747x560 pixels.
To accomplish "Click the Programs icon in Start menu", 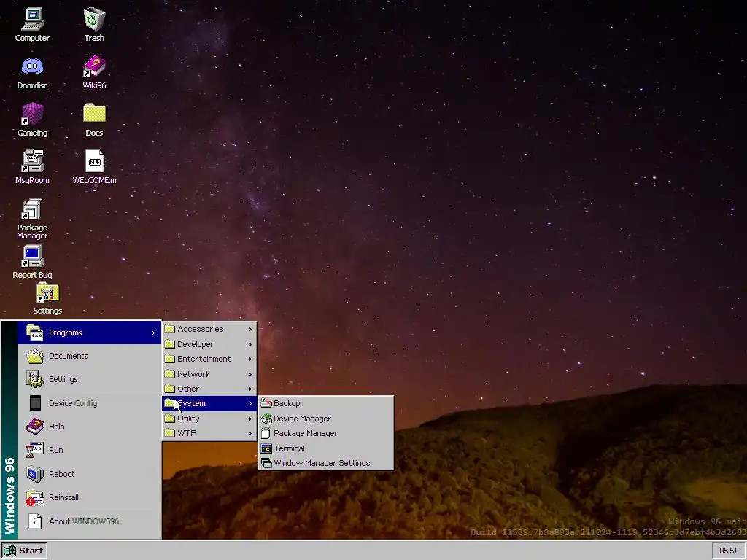I will coord(35,332).
